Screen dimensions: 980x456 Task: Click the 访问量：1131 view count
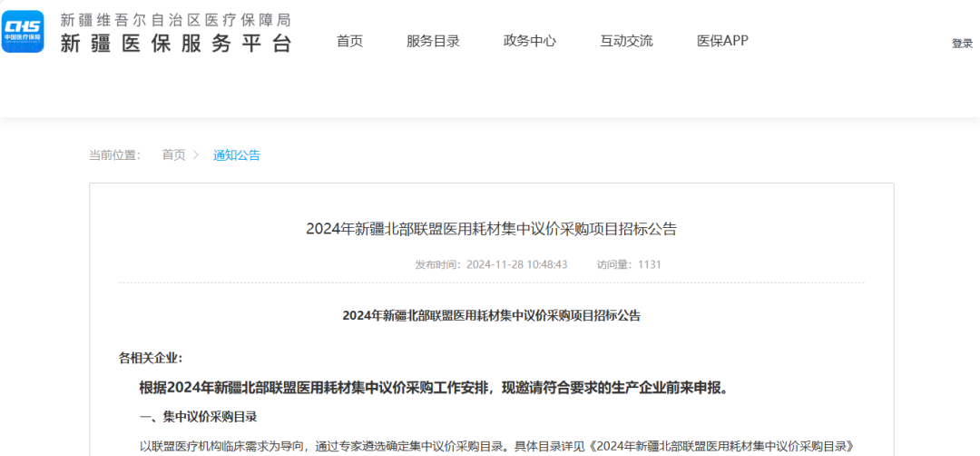coord(629,264)
